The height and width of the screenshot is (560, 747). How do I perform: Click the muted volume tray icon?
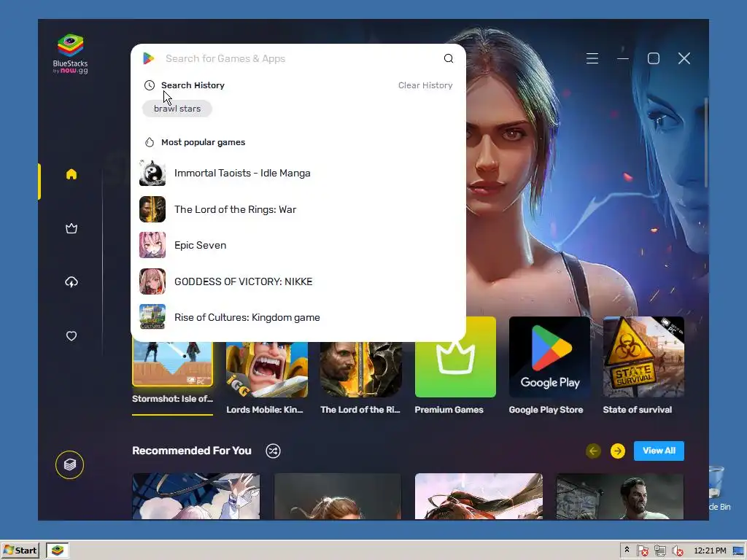pyautogui.click(x=678, y=551)
